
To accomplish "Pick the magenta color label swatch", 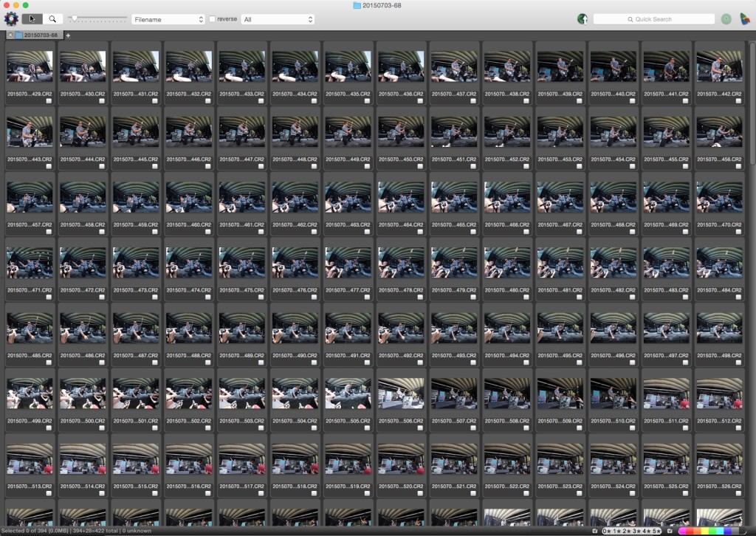I will [682, 531].
